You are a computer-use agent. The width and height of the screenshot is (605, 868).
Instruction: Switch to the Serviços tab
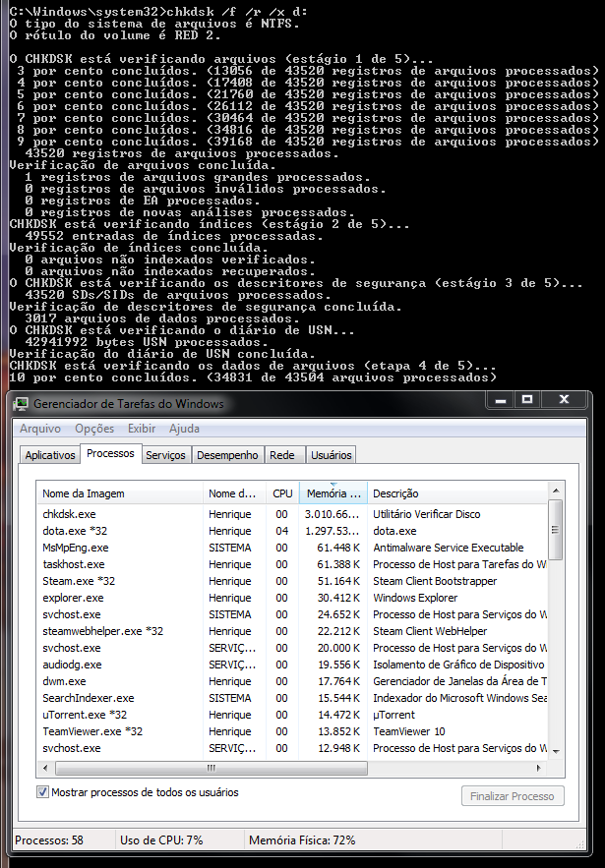click(165, 455)
